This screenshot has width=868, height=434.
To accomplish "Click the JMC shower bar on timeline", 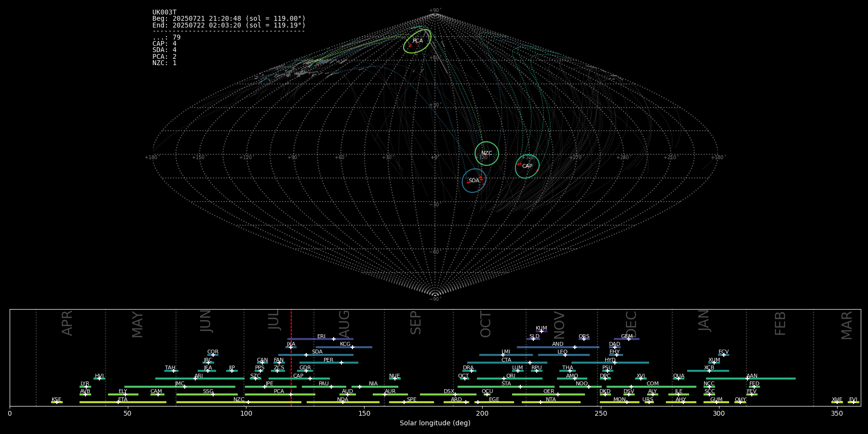I will click(x=180, y=387).
